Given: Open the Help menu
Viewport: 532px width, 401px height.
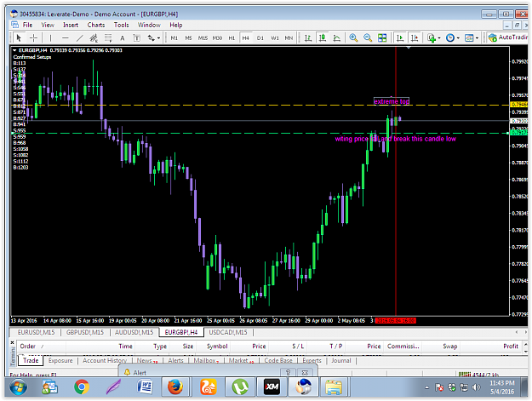Looking at the screenshot, I should tap(175, 25).
